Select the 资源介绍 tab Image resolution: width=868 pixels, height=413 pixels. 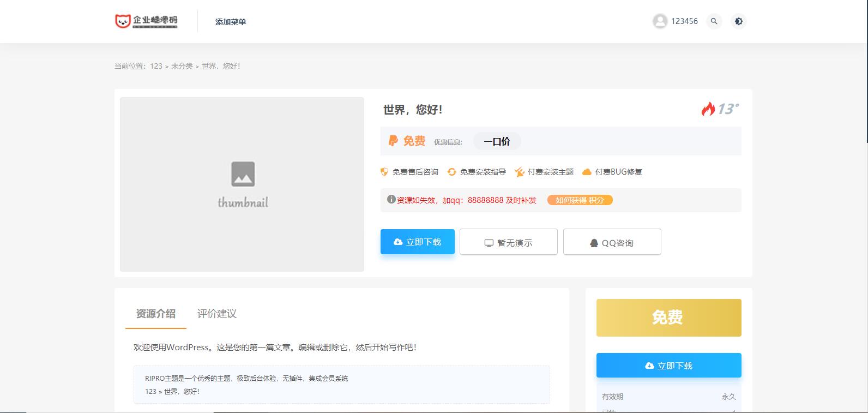155,314
